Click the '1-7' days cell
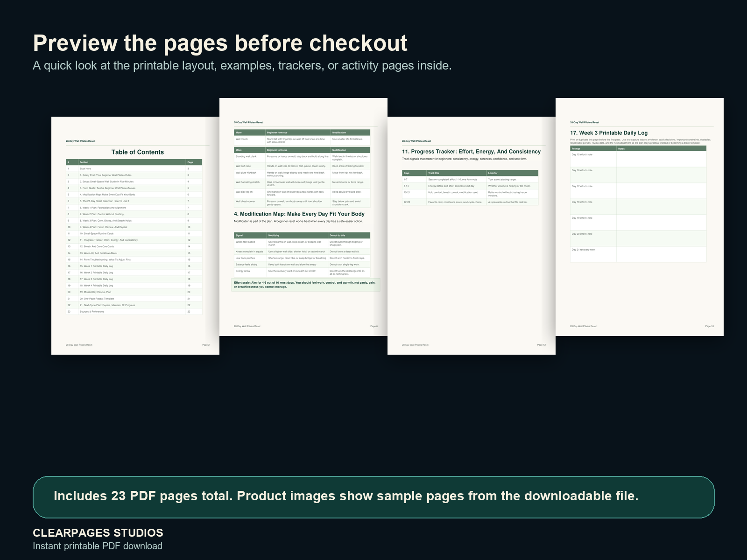747x560 pixels. [x=414, y=179]
